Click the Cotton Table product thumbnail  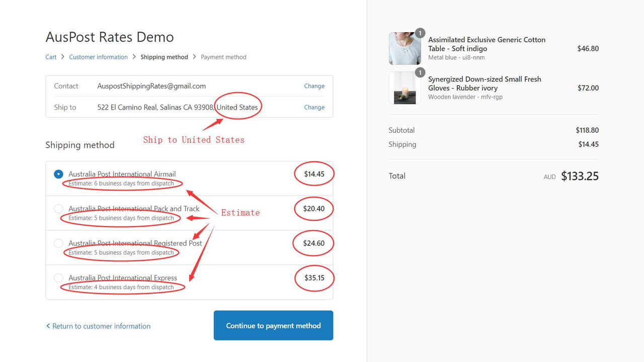tap(405, 48)
